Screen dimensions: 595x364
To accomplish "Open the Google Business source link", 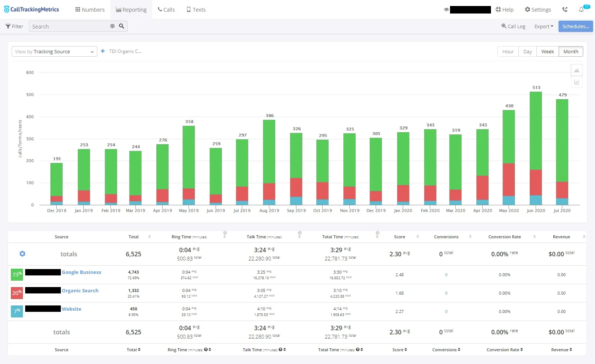I will [82, 272].
